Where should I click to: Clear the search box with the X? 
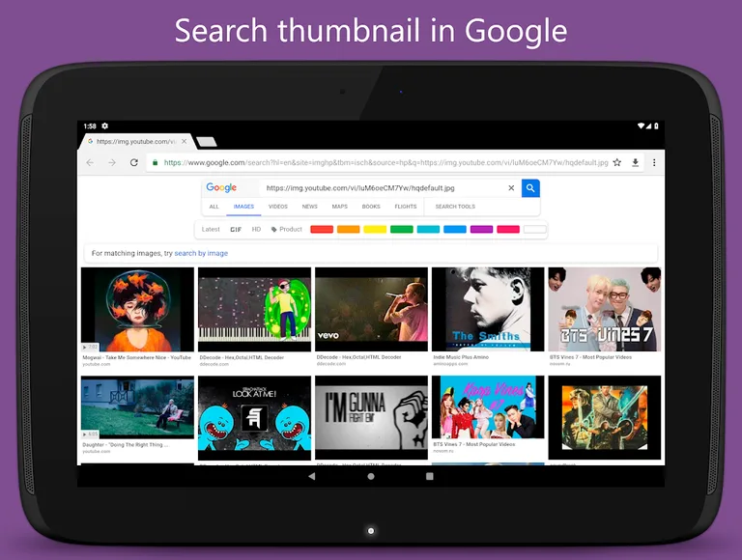511,188
